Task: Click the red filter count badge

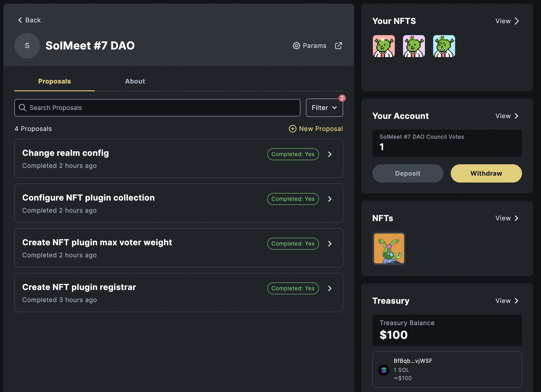Action: pyautogui.click(x=342, y=98)
